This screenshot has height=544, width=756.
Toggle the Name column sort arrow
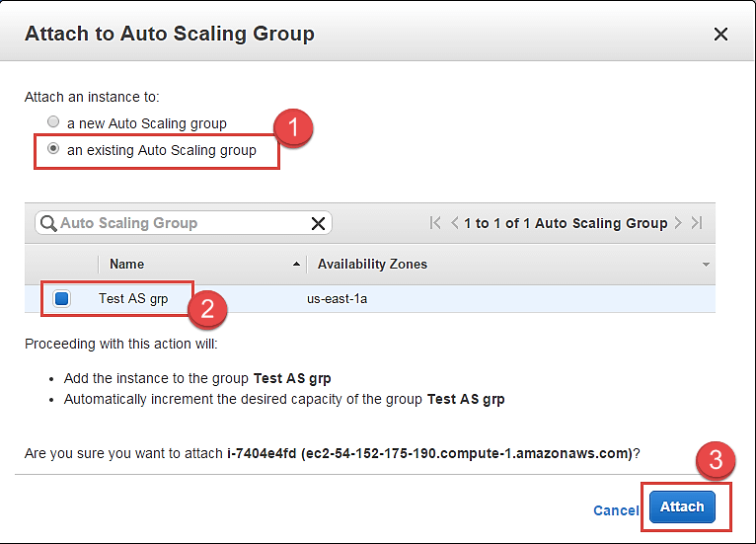point(297,265)
